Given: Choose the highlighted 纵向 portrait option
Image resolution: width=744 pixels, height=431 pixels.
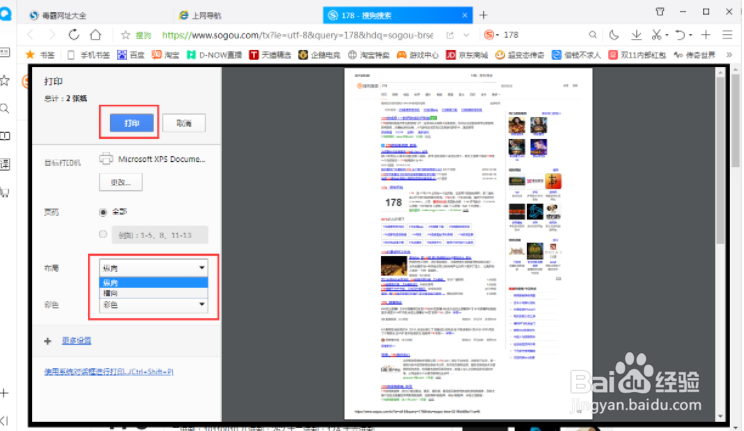Looking at the screenshot, I should tap(153, 282).
